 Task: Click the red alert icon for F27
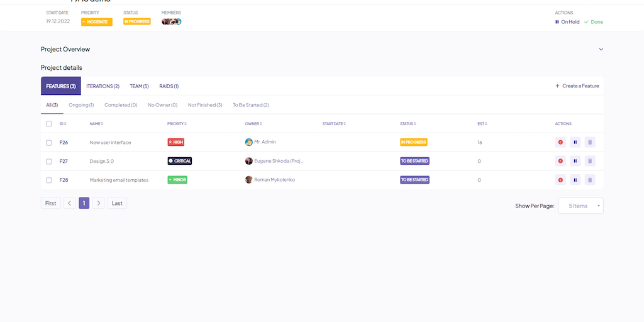pos(560,161)
